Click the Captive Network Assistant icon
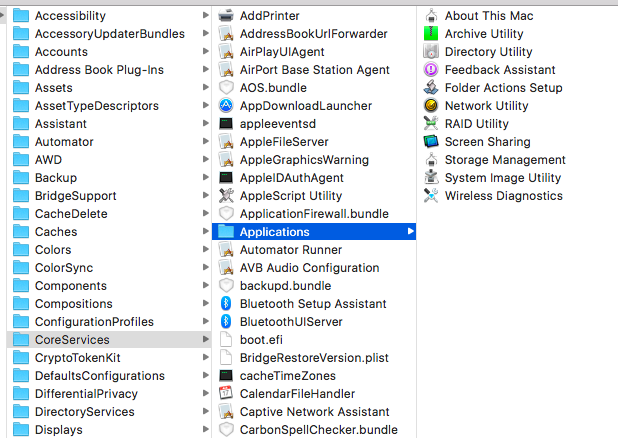The width and height of the screenshot is (618, 438). pos(226,412)
